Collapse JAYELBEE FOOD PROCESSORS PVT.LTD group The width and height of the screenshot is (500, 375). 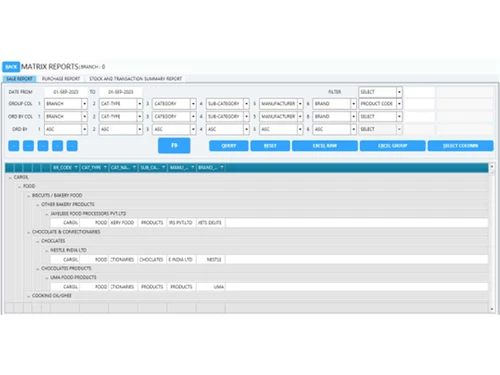click(x=47, y=214)
